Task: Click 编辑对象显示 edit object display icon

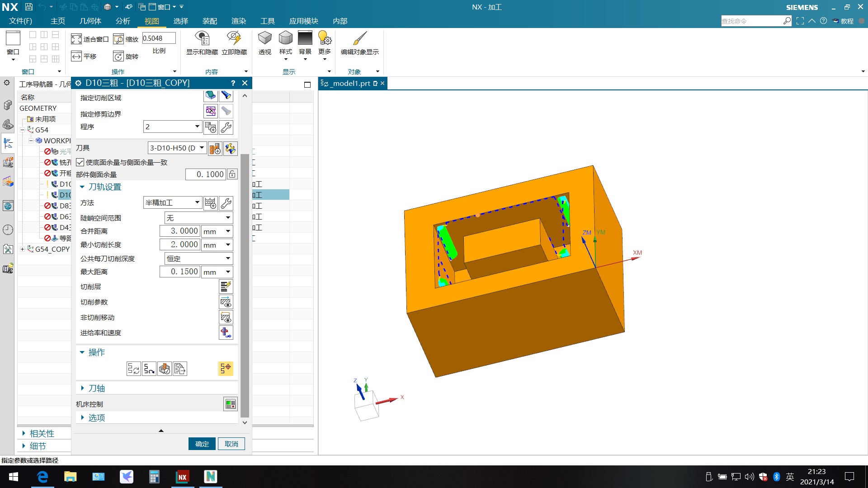Action: click(x=360, y=43)
